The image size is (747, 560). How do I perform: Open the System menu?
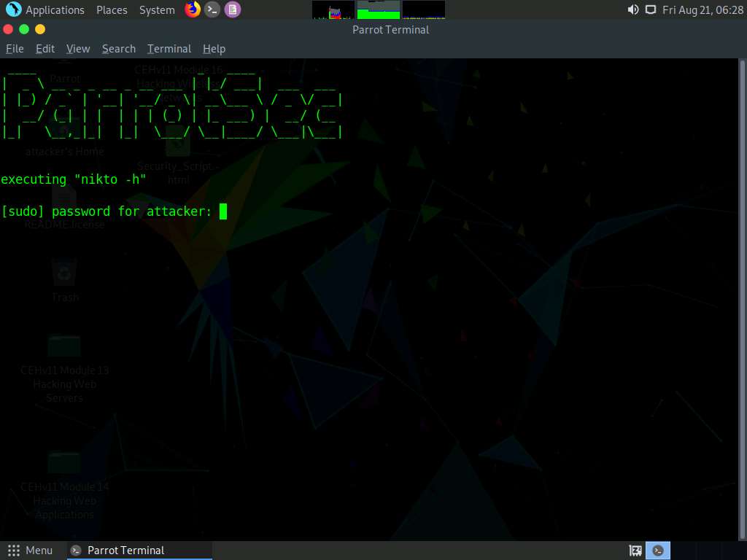(x=157, y=10)
